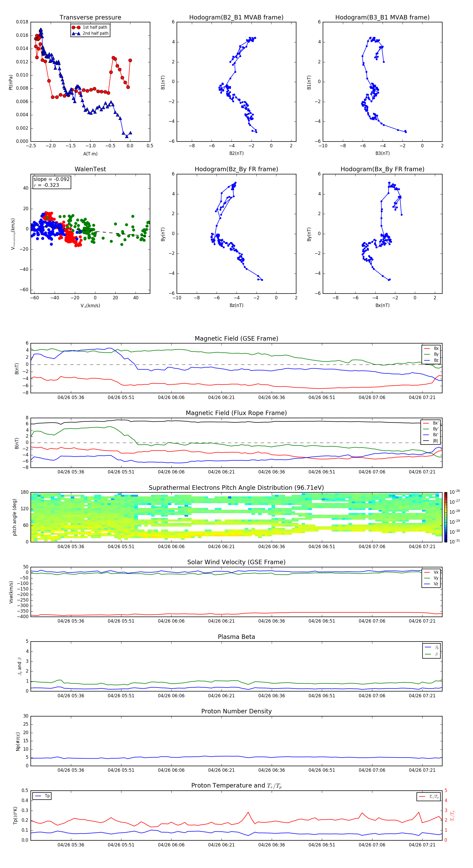Click the "Proton Number Density" panel title
Image resolution: width=473 pixels, height=868 pixels.
point(236,711)
